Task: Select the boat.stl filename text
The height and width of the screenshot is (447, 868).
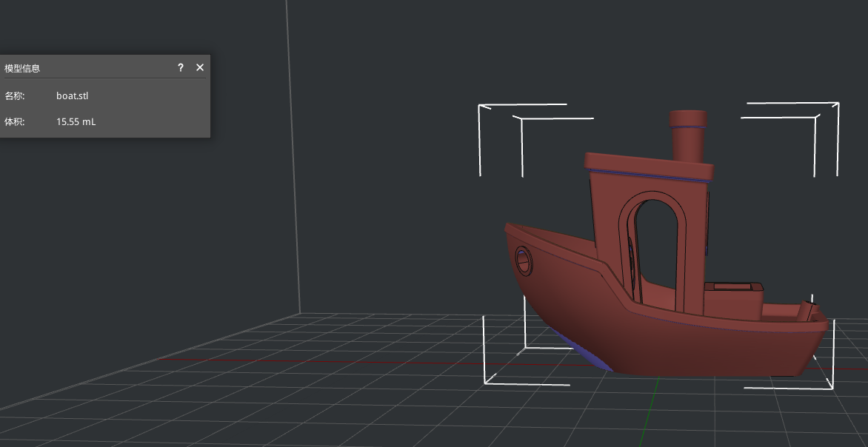Action: pos(72,95)
